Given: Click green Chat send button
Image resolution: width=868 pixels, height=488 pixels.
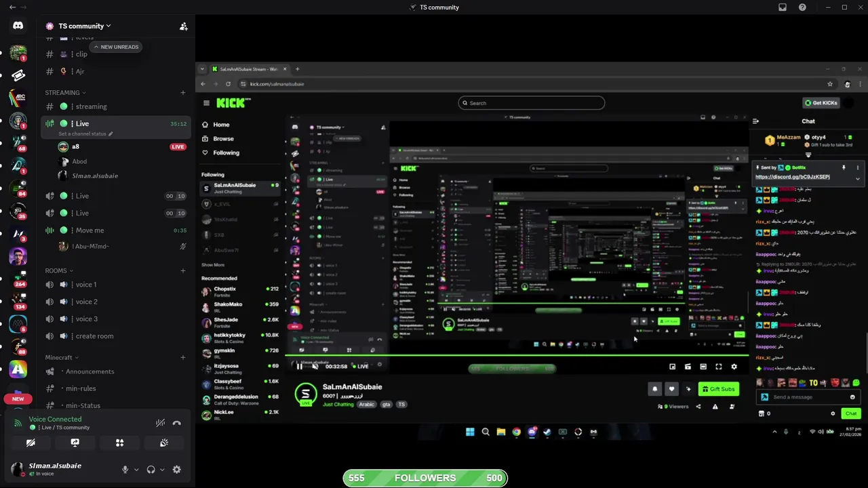Looking at the screenshot, I should click(x=851, y=413).
